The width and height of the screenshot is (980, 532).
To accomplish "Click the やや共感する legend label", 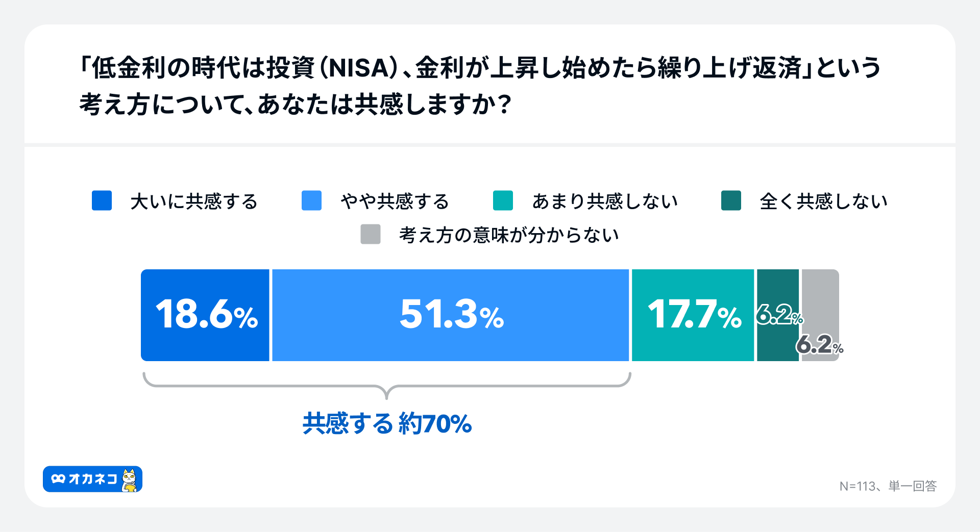I will pos(395,201).
